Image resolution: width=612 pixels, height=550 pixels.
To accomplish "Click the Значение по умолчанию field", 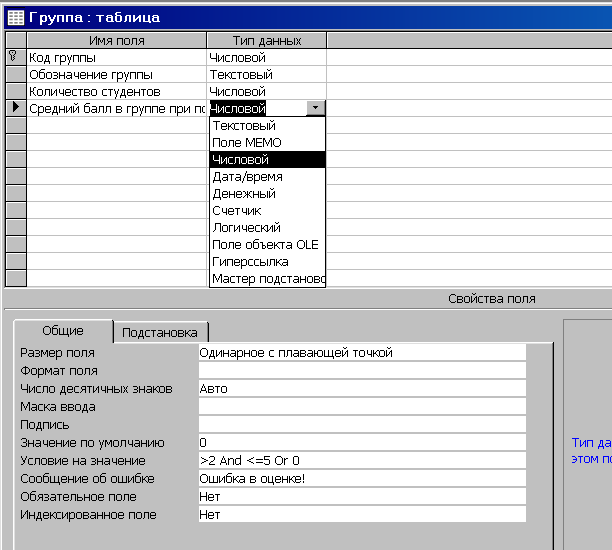I will (x=362, y=443).
